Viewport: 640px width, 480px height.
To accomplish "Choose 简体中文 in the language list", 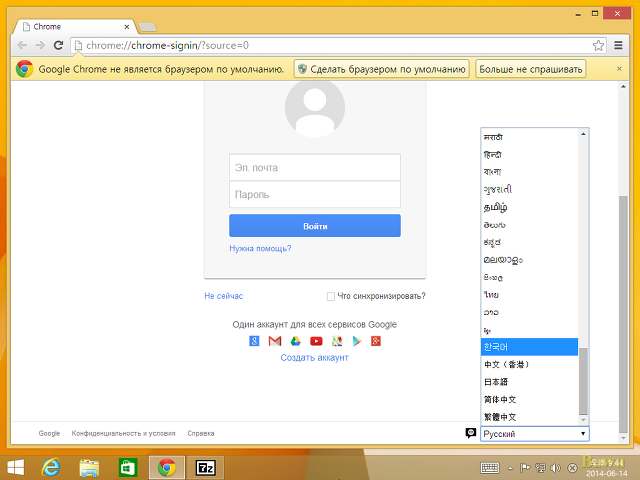I will (x=529, y=399).
